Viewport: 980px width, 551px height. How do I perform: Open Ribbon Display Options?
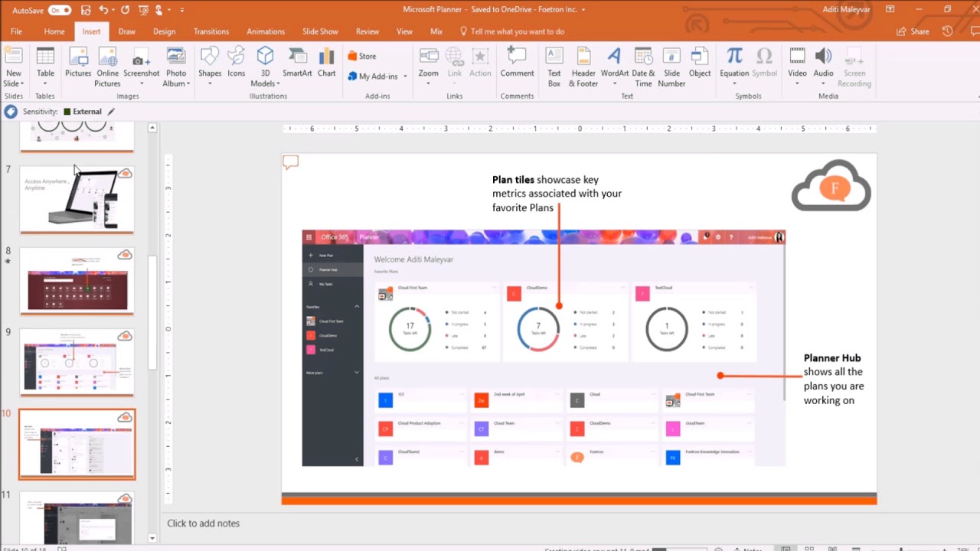890,9
